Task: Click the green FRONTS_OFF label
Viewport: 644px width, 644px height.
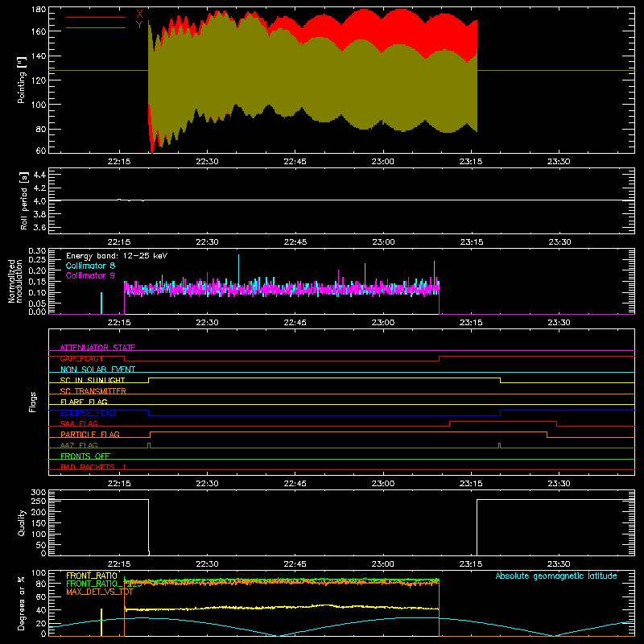Action: (x=85, y=456)
